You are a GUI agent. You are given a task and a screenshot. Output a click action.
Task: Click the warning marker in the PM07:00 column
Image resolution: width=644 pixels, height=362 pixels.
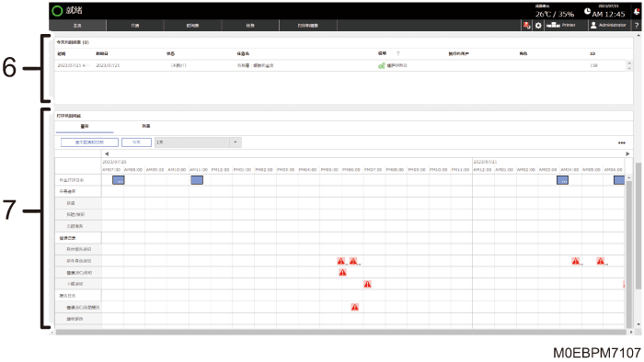pos(367,284)
